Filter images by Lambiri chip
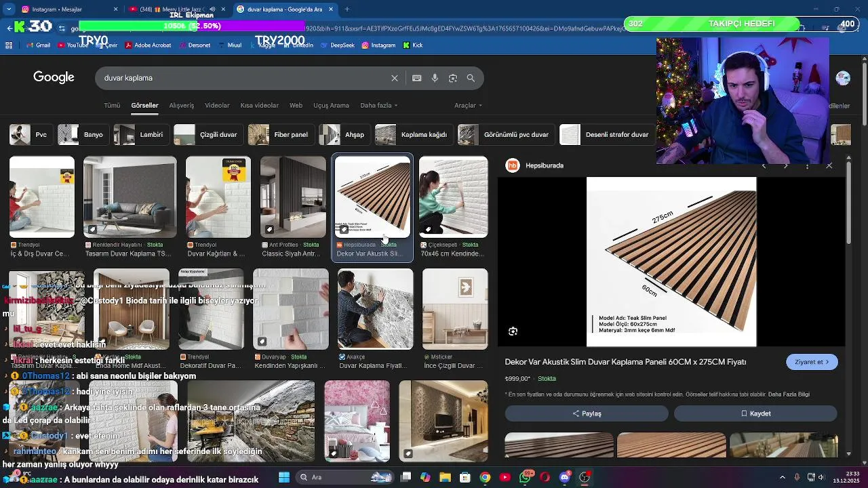The image size is (868, 488). [x=140, y=135]
